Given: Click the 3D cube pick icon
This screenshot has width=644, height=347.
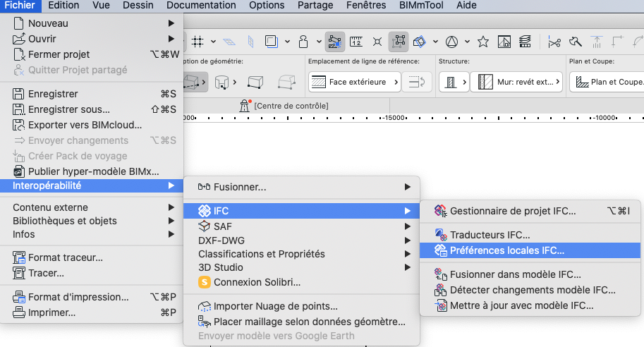Looking at the screenshot, I should pyautogui.click(x=419, y=42).
